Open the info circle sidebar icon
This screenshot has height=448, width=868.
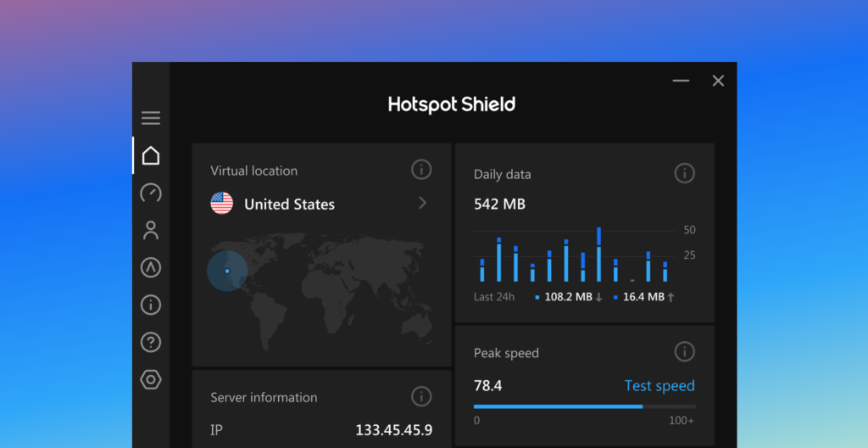tap(151, 305)
